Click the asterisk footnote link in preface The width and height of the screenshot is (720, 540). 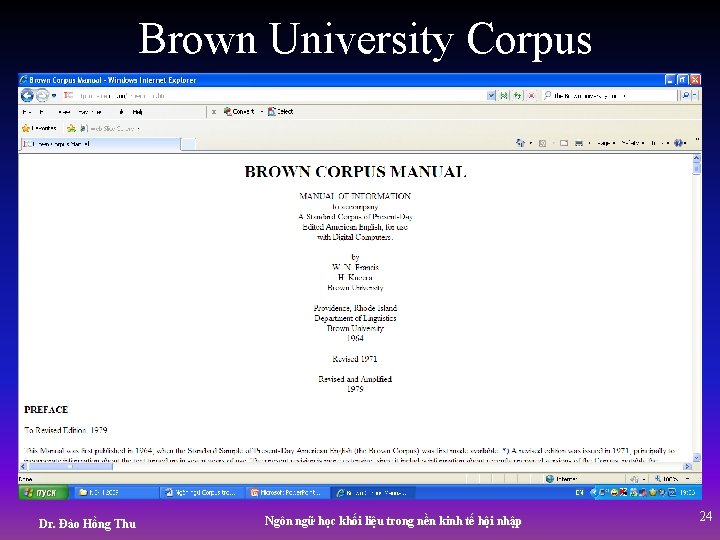(506, 450)
